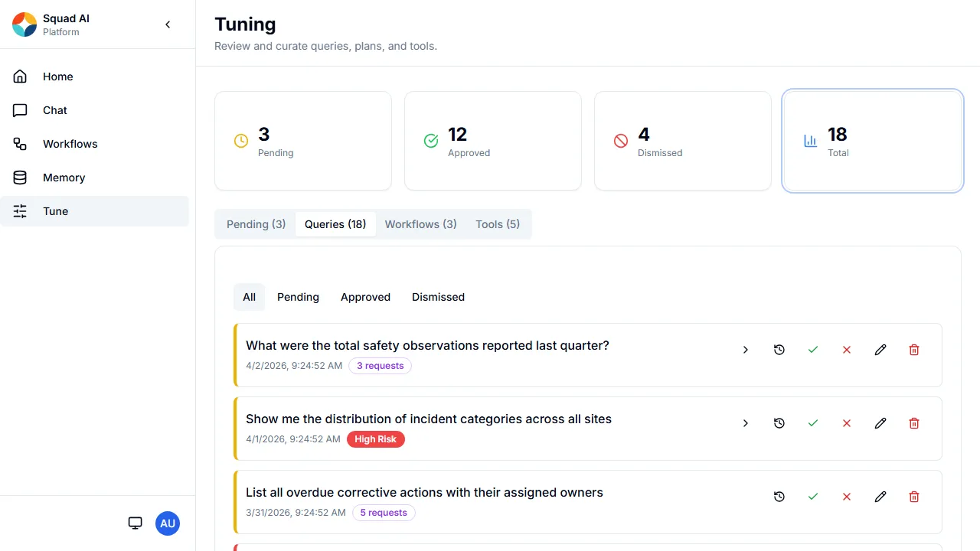Switch to the Workflows (3) tab

[x=420, y=224]
